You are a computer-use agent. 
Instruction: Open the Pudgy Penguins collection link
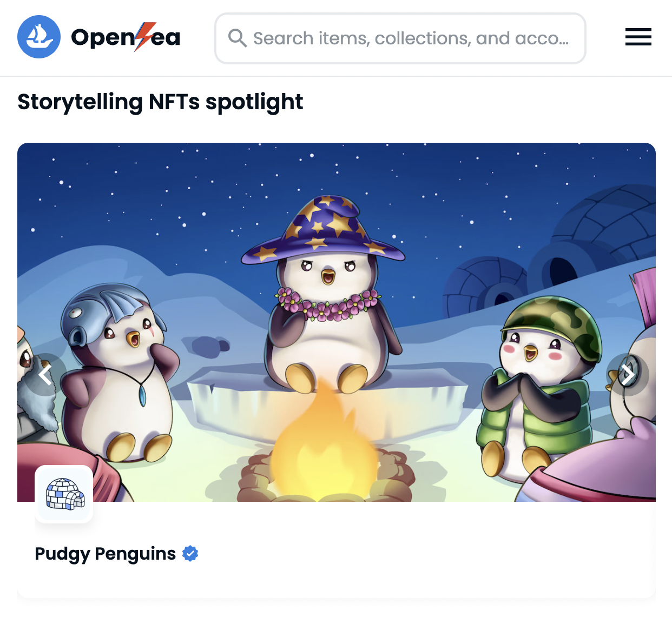pos(105,554)
